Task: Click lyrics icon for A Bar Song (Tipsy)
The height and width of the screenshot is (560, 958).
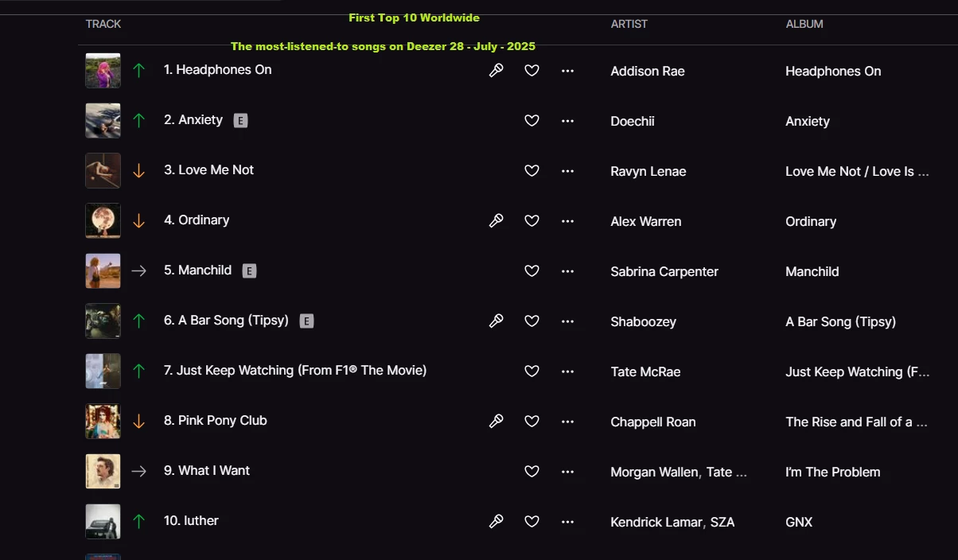Action: [496, 321]
